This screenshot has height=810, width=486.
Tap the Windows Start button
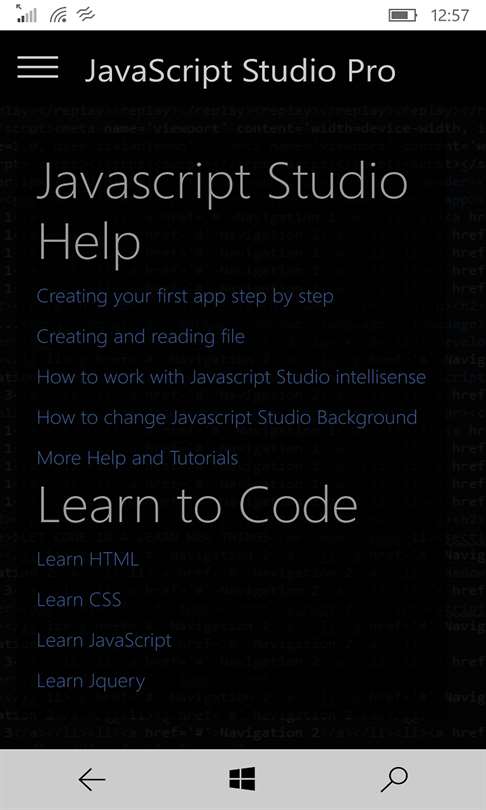tap(242, 778)
